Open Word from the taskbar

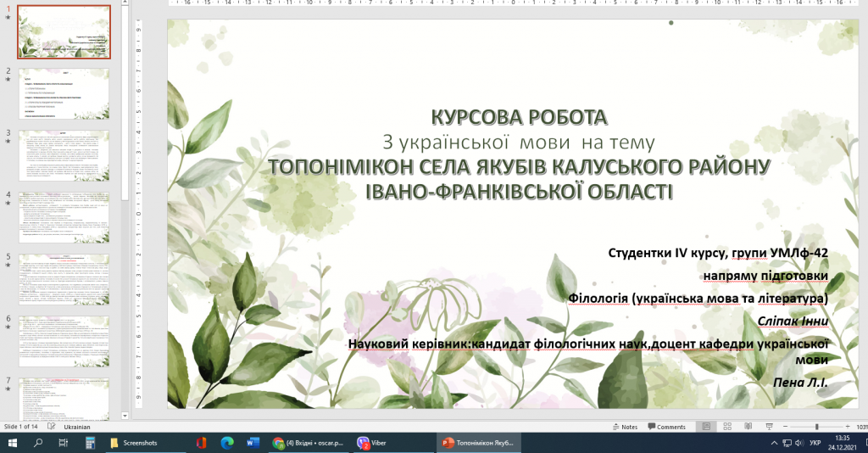pyautogui.click(x=253, y=443)
